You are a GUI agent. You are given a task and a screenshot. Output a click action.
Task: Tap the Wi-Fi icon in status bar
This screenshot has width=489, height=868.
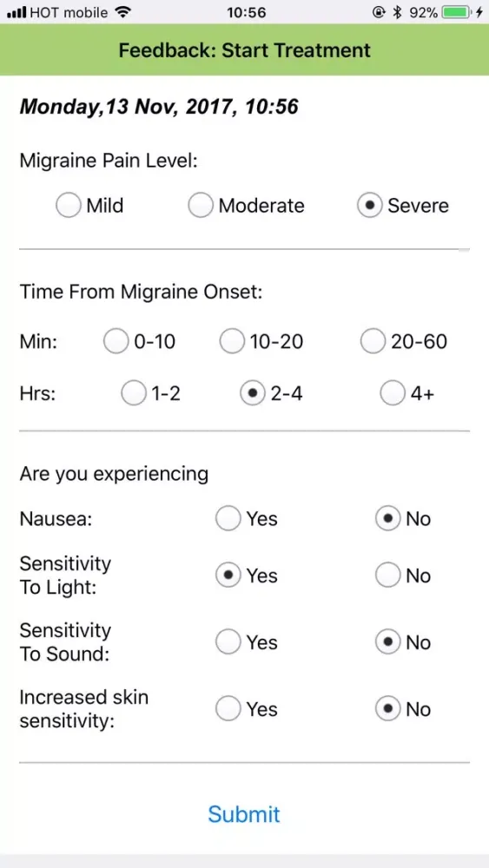tap(122, 11)
